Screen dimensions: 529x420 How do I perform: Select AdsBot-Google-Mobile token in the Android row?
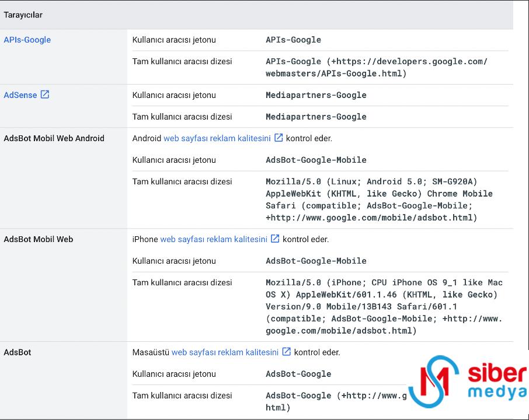(316, 160)
